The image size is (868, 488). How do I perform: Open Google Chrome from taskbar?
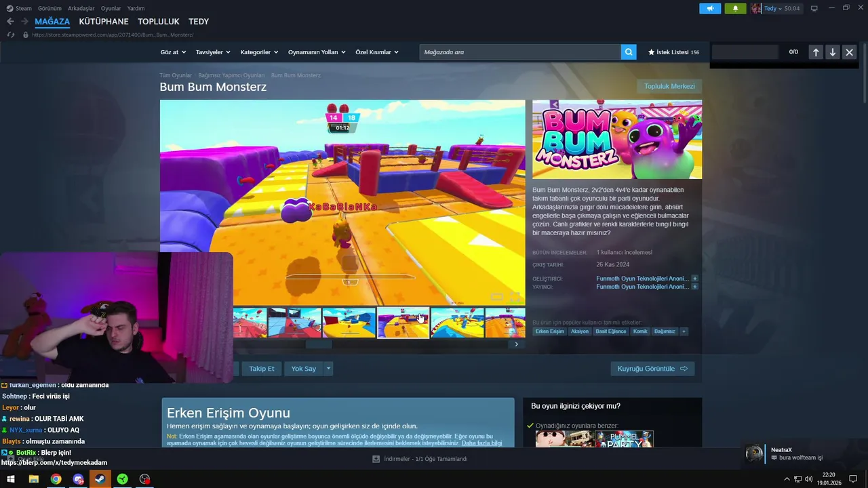56,479
